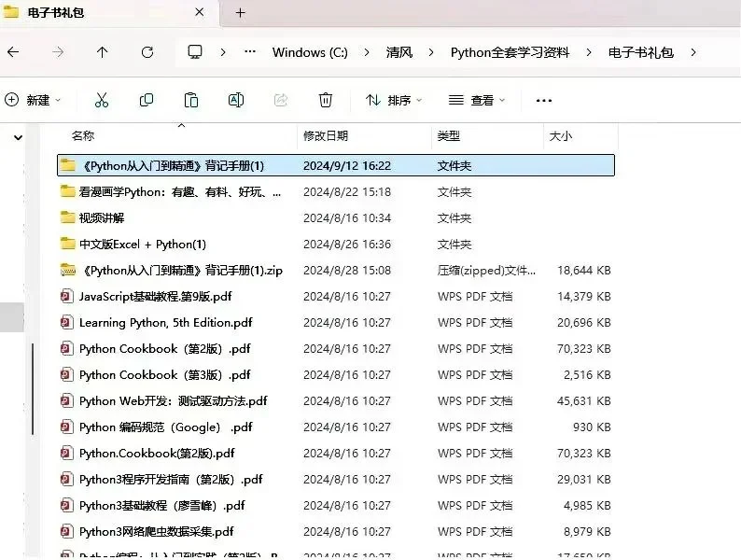Paste from clipboard icon
This screenshot has width=741, height=560.
(191, 100)
